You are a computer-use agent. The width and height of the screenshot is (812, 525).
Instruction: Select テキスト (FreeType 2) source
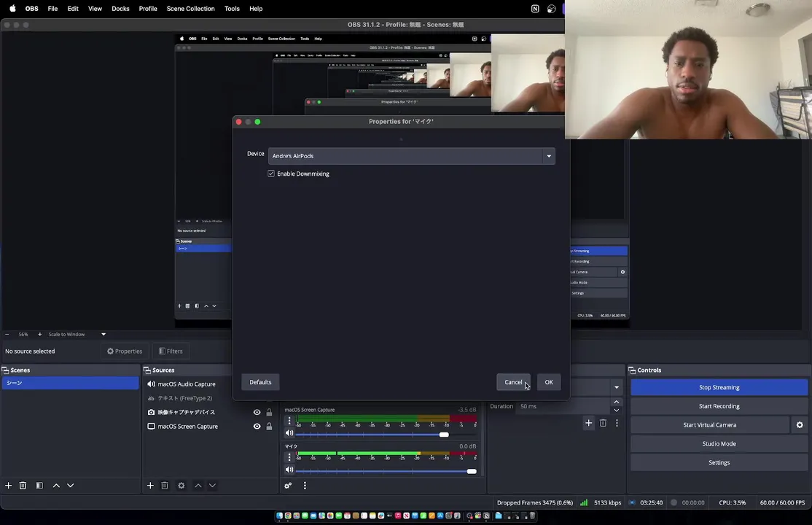coord(185,399)
